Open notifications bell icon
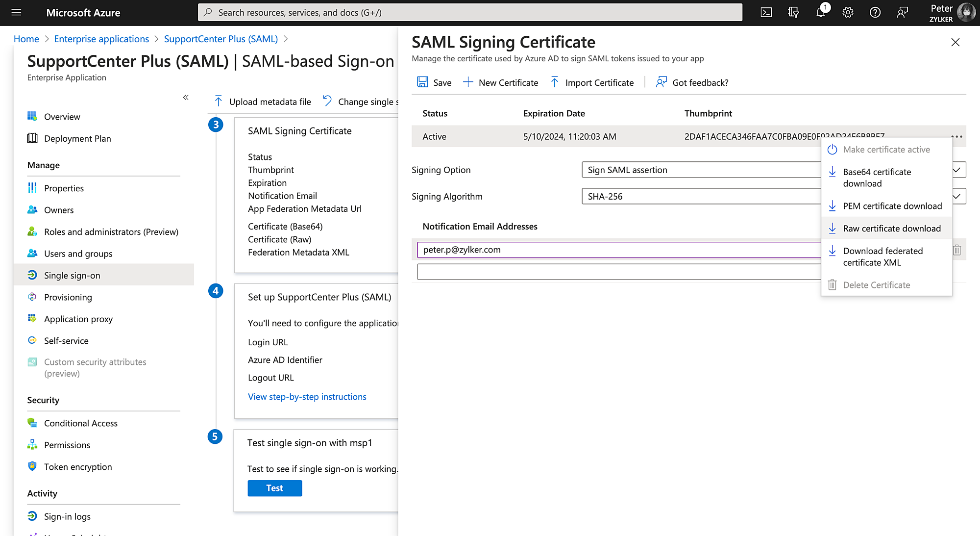Image resolution: width=980 pixels, height=536 pixels. tap(821, 13)
